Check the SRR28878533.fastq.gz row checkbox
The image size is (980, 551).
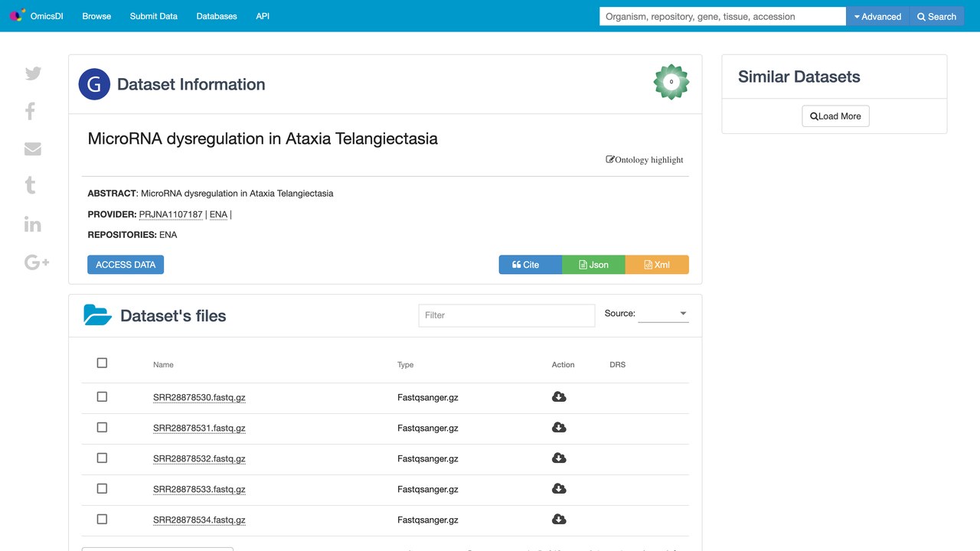[x=102, y=488]
